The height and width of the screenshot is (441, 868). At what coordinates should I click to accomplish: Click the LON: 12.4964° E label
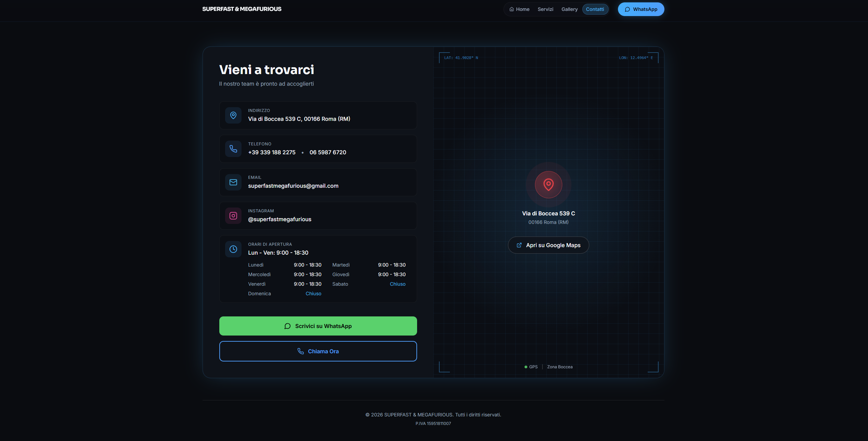(x=636, y=58)
